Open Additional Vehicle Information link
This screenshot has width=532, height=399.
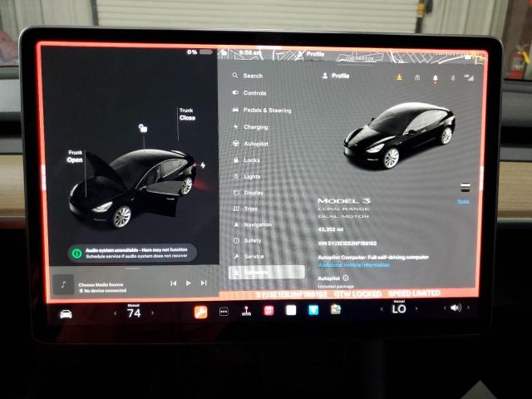[354, 265]
